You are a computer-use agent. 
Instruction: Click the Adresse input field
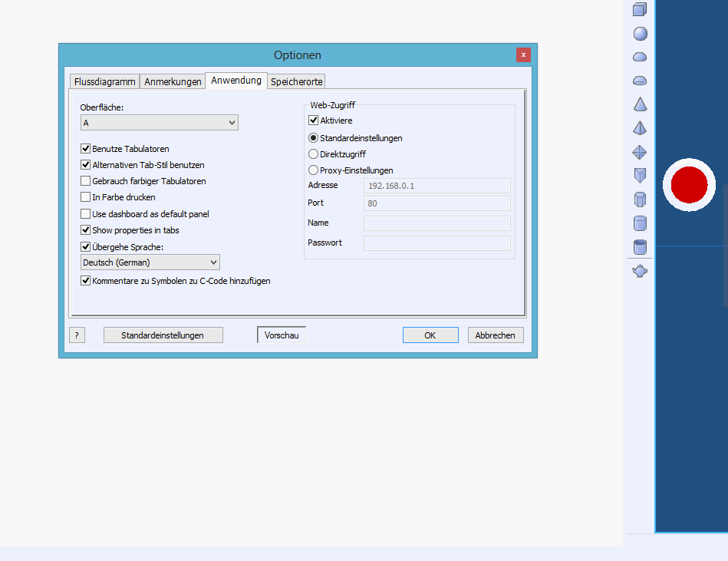click(437, 186)
